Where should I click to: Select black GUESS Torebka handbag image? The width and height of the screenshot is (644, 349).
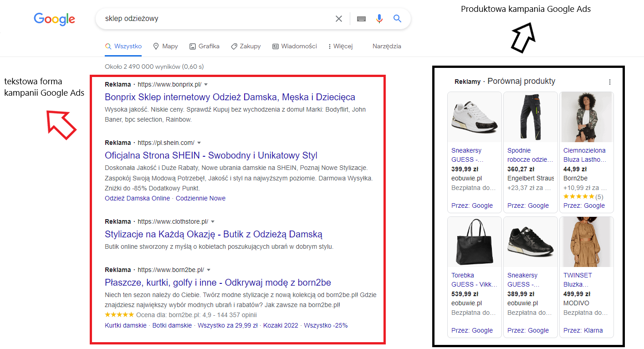pyautogui.click(x=475, y=242)
